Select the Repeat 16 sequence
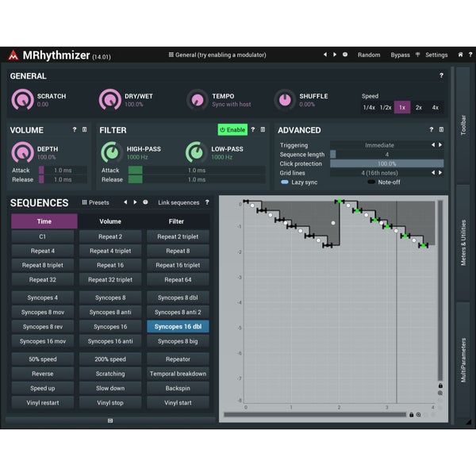Viewport: 476px width, 476px height. click(110, 265)
